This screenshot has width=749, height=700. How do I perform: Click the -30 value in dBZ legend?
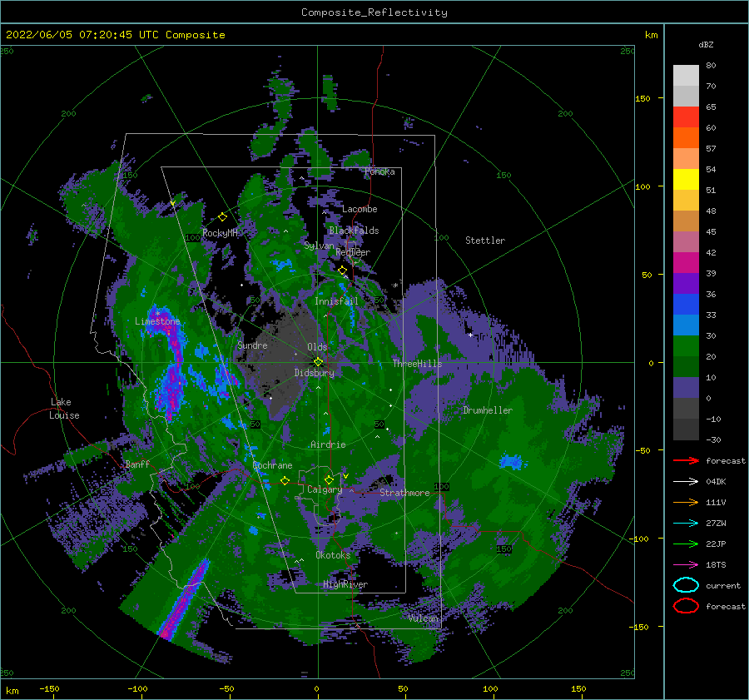(x=713, y=439)
